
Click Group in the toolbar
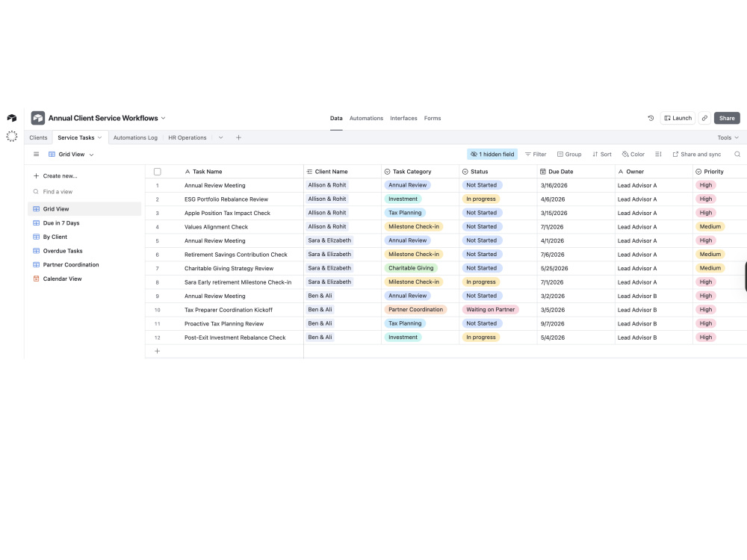pyautogui.click(x=569, y=155)
